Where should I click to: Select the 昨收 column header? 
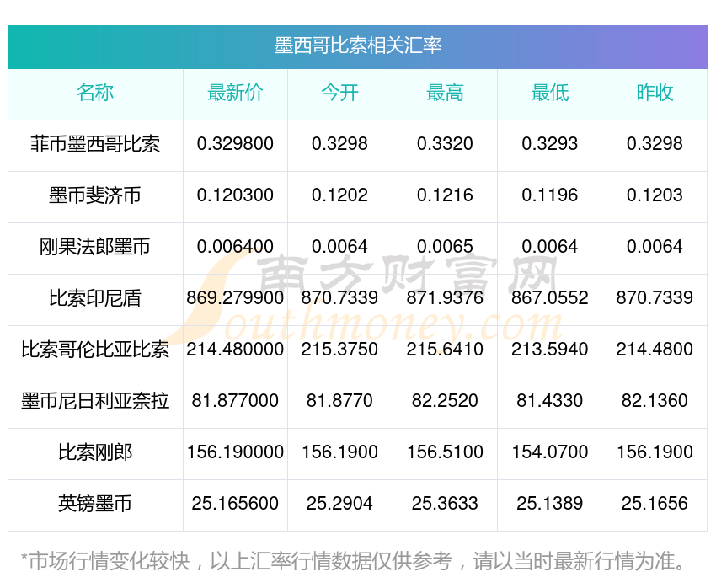coord(655,93)
